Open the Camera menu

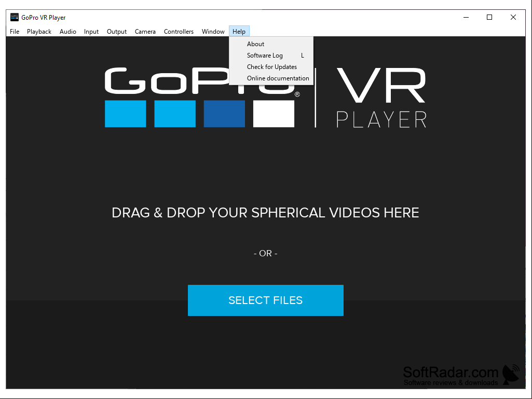[145, 32]
